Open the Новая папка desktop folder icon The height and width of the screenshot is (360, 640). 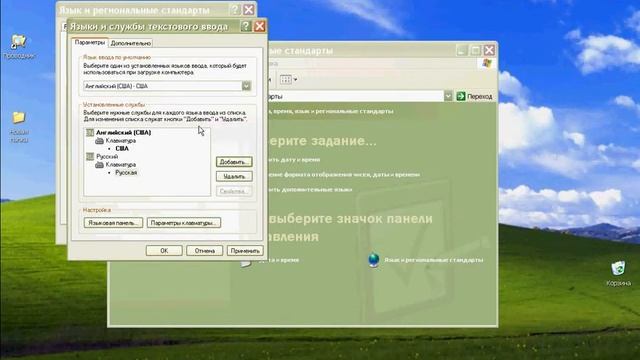(18, 118)
